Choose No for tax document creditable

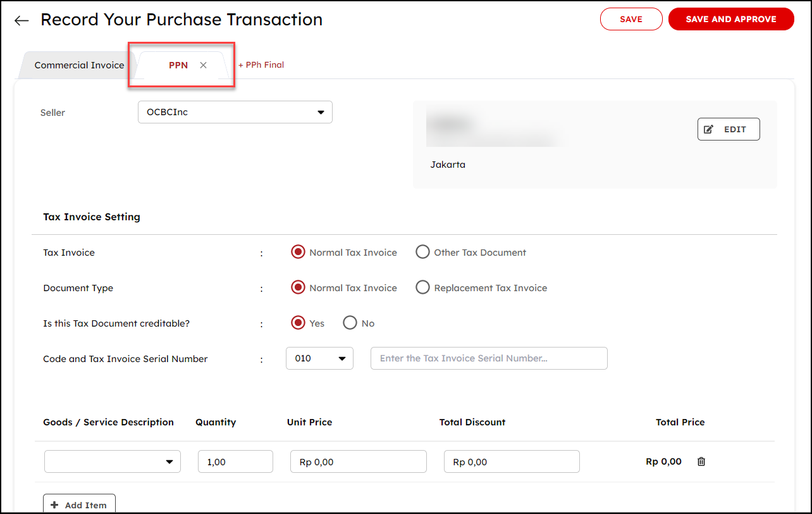(350, 323)
